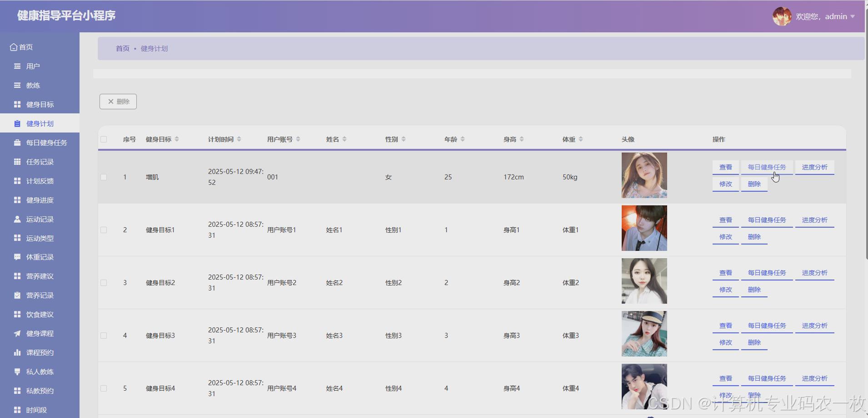
Task: Click the 删除 button above the table
Action: tap(118, 101)
